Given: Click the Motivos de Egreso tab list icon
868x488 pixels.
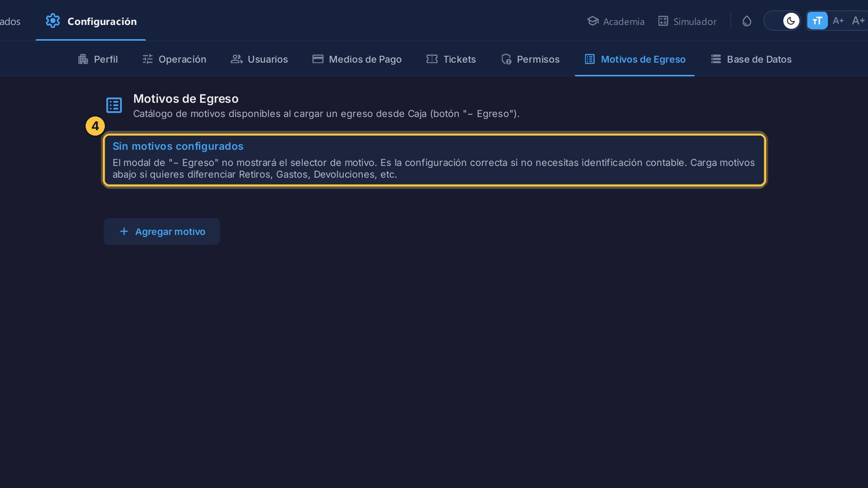Looking at the screenshot, I should point(590,59).
